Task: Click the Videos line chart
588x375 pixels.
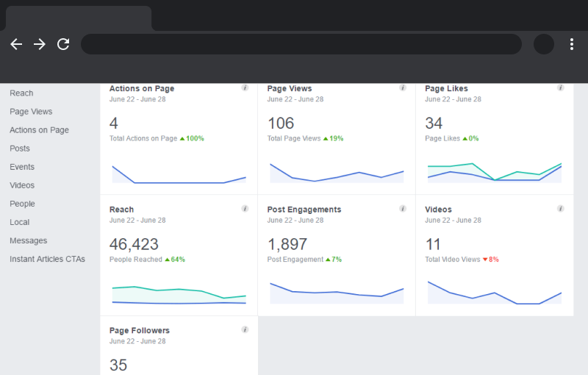Action: click(x=495, y=293)
